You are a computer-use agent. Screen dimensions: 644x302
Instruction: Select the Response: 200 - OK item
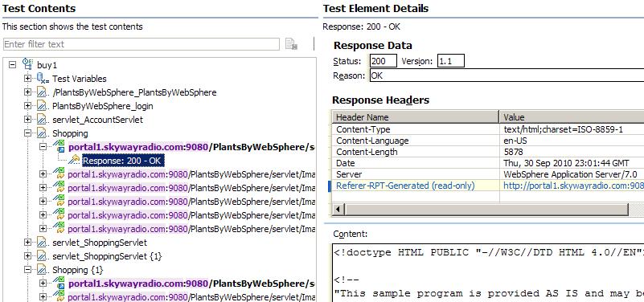pos(123,161)
